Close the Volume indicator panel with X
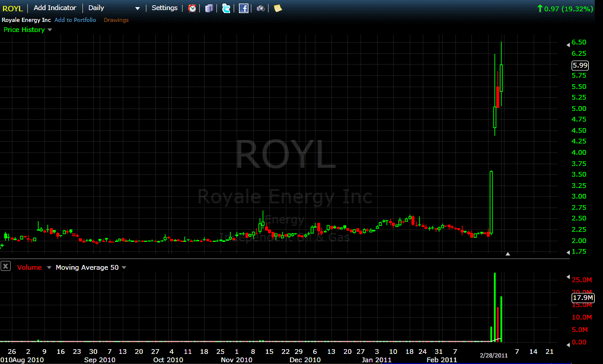Image resolution: width=603 pixels, height=364 pixels. tap(5, 266)
